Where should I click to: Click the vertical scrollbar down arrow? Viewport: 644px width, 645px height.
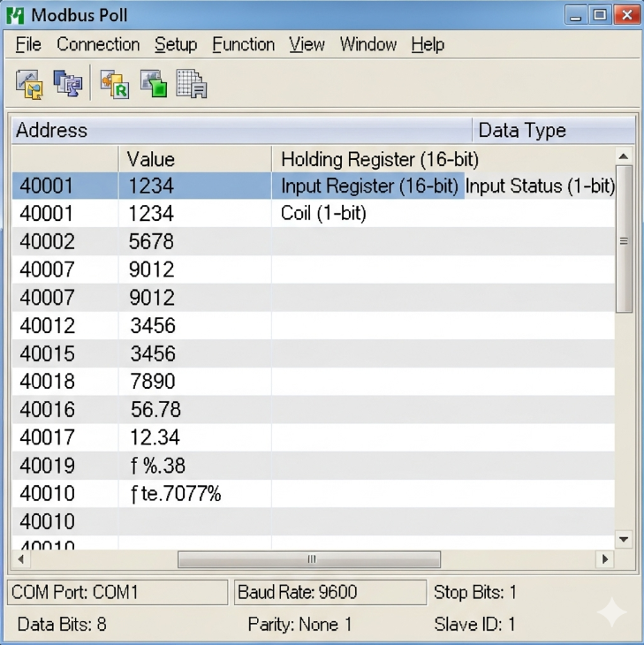(x=624, y=539)
